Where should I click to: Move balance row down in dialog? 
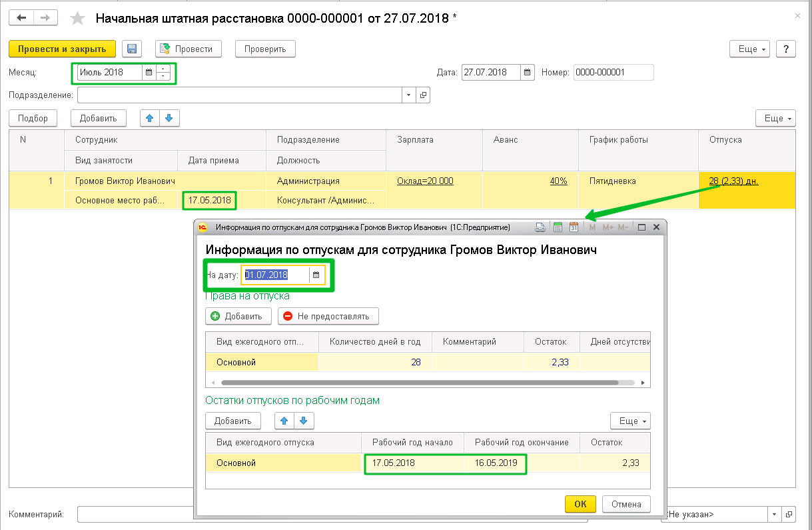point(304,421)
